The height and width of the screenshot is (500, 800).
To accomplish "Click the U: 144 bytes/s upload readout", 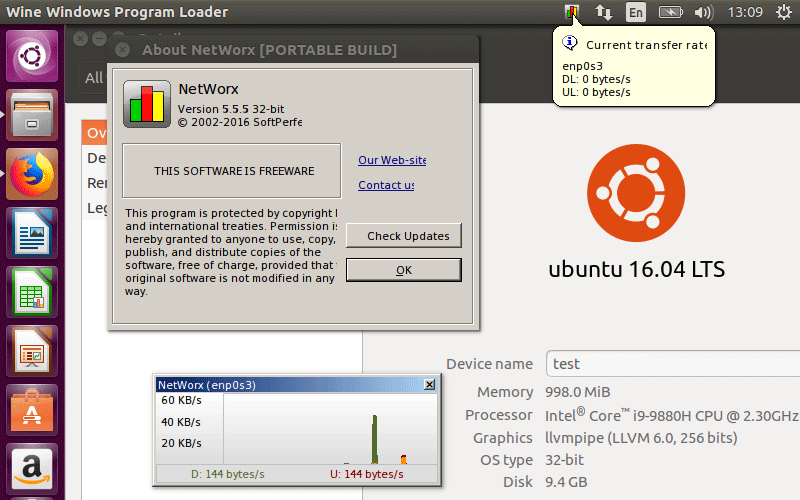I will click(x=366, y=474).
